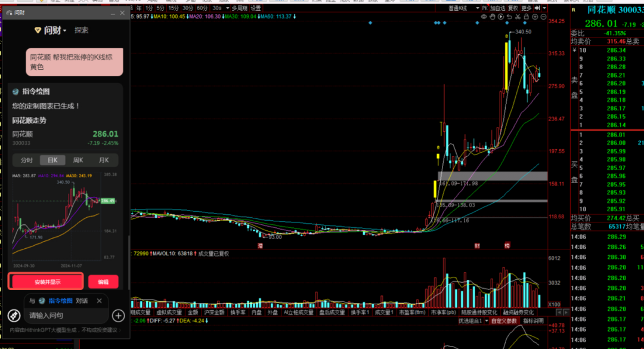Select the 市盈率(ttm) indicator tab
Image resolution: width=644 pixels, height=349 pixels.
412,313
